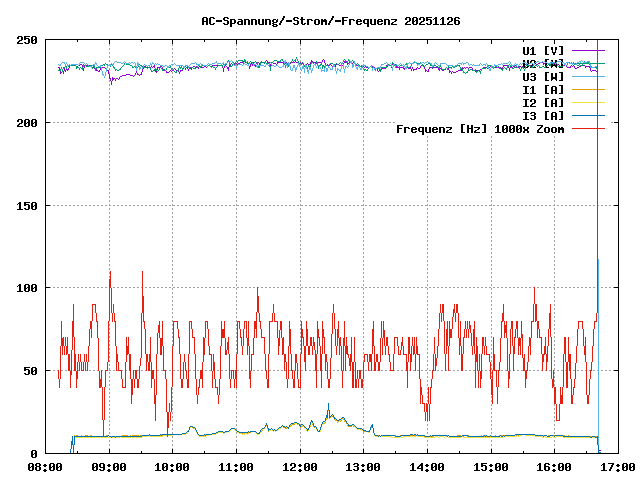Click the red frequency spike just after 09:00
640x480 pixels.
coord(110,273)
